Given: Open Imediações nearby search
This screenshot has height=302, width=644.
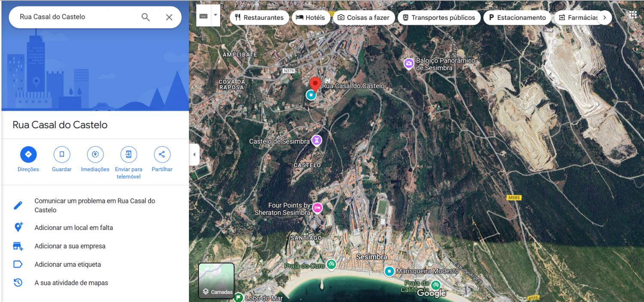Looking at the screenshot, I should click(95, 154).
